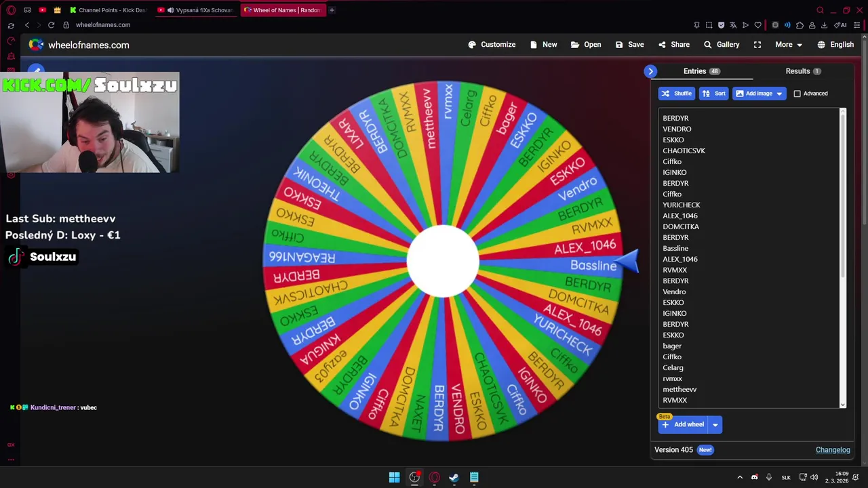Image resolution: width=868 pixels, height=488 pixels.
Task: Show hidden system tray icons
Action: 740,477
